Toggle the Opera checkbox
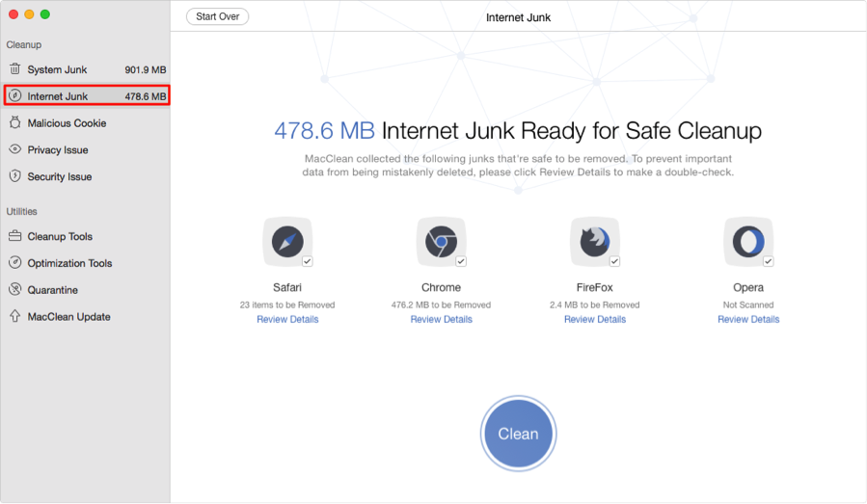The width and height of the screenshot is (867, 504). pyautogui.click(x=769, y=261)
